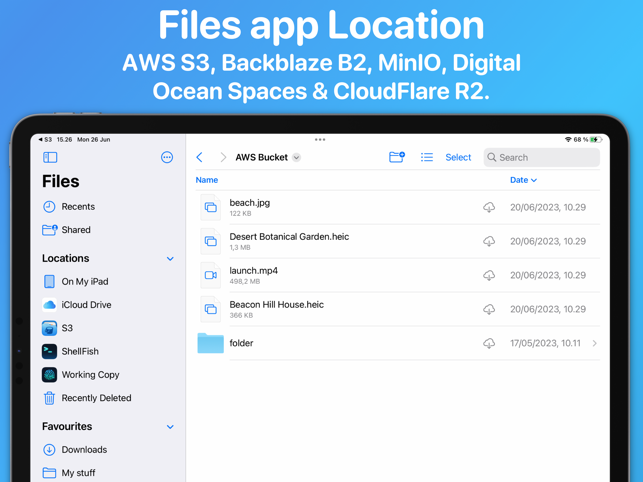
Task: Tap the Wi-Fi status icon
Action: (568, 140)
